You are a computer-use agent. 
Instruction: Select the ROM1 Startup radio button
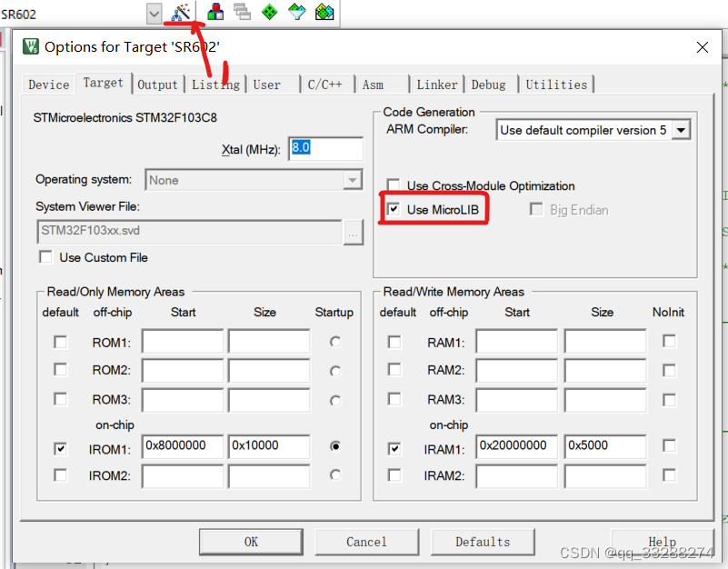click(335, 342)
